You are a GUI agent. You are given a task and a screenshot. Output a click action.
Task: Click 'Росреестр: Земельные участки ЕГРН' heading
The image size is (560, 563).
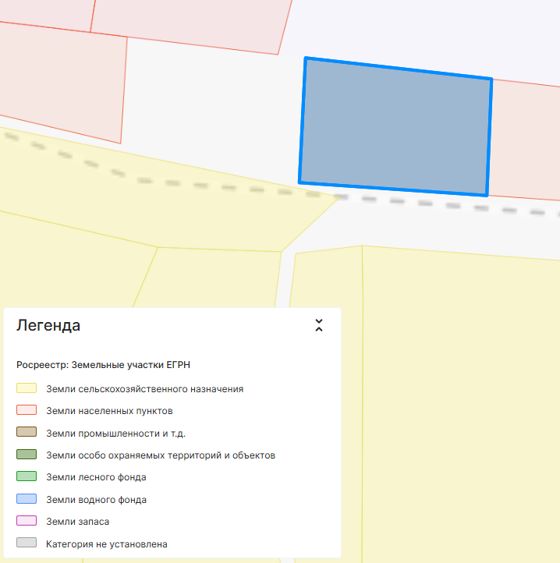(103, 365)
